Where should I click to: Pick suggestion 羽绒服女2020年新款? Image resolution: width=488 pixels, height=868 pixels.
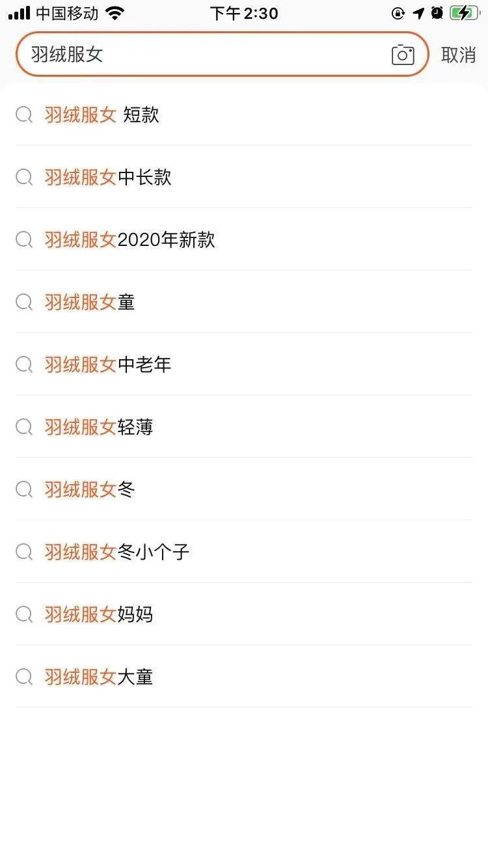[129, 239]
